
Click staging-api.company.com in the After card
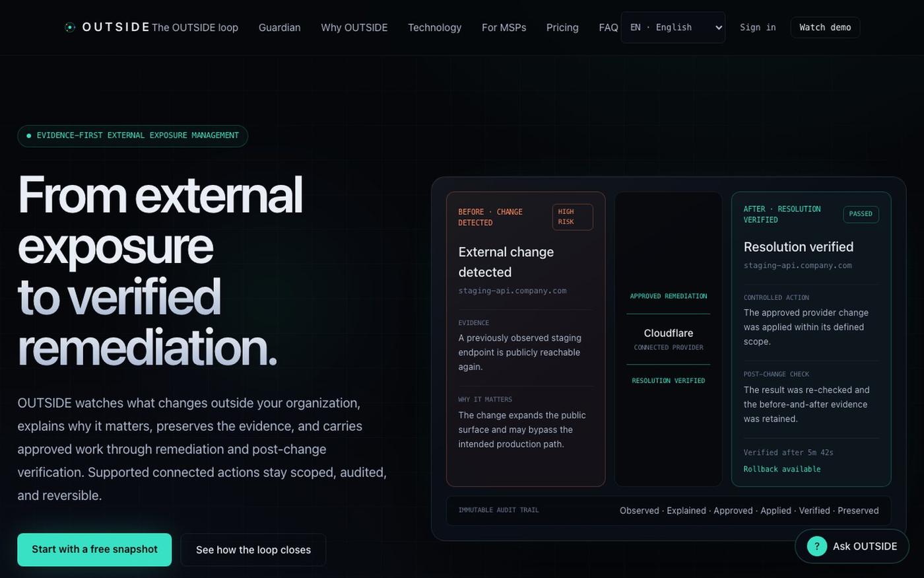click(x=797, y=266)
